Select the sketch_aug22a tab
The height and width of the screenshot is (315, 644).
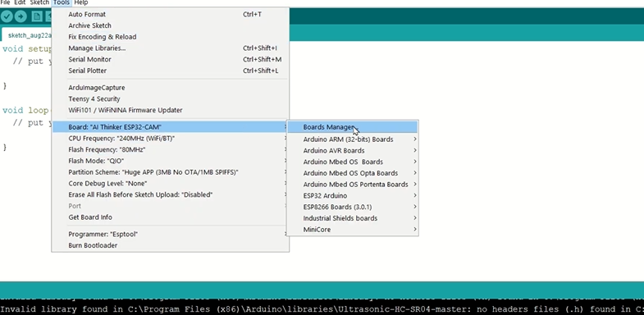(x=27, y=35)
